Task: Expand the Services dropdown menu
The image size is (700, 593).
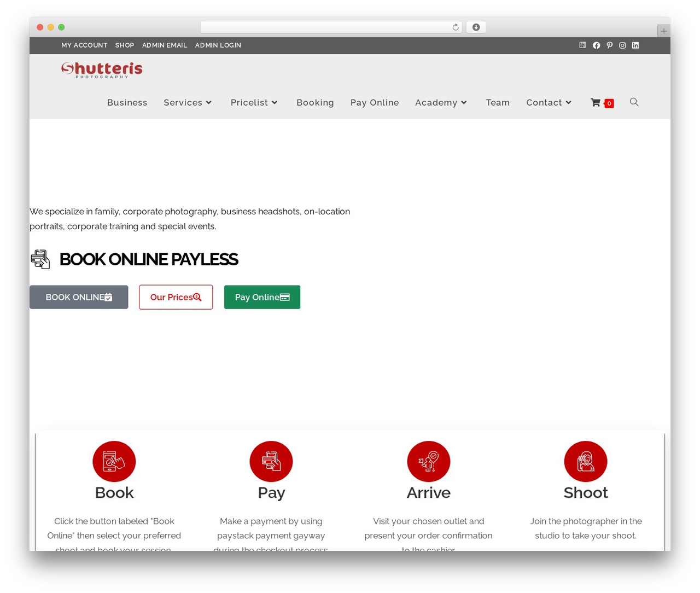Action: coord(188,102)
